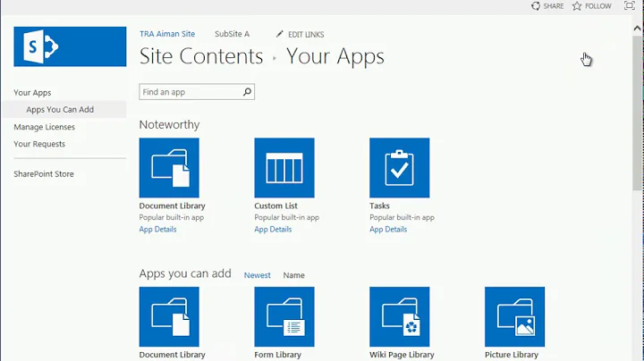644x361 pixels.
Task: Sort apps by Name
Action: [x=293, y=275]
